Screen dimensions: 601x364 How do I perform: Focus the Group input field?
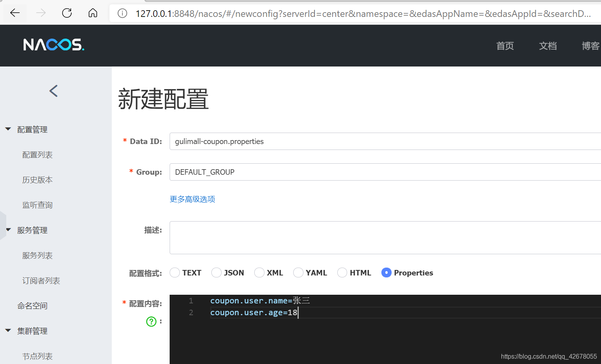tap(385, 172)
